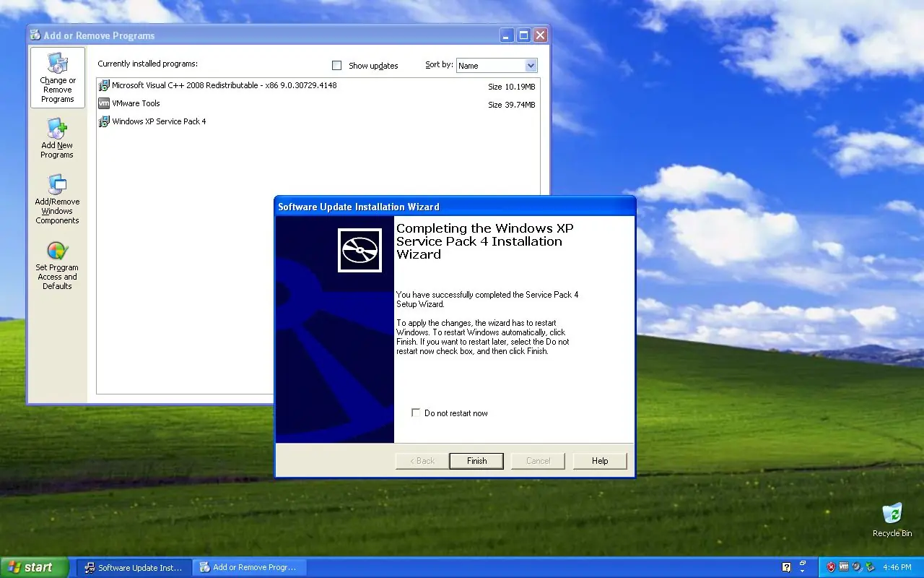Viewport: 924px width, 578px height.
Task: Click the Help button in the wizard
Action: click(x=600, y=461)
